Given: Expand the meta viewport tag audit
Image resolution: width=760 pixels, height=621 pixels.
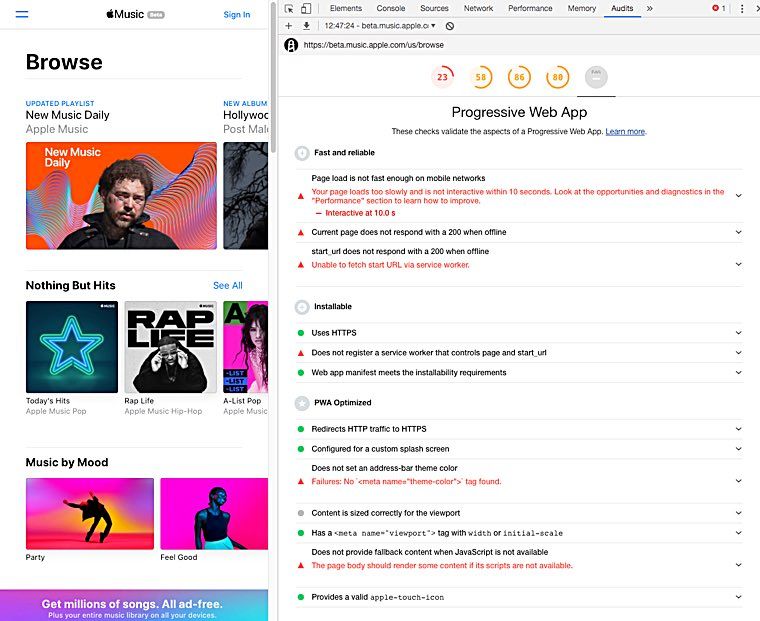Looking at the screenshot, I should (738, 533).
